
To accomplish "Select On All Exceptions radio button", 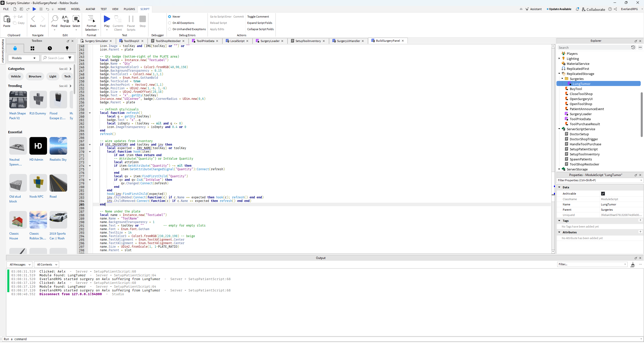I will pos(170,23).
